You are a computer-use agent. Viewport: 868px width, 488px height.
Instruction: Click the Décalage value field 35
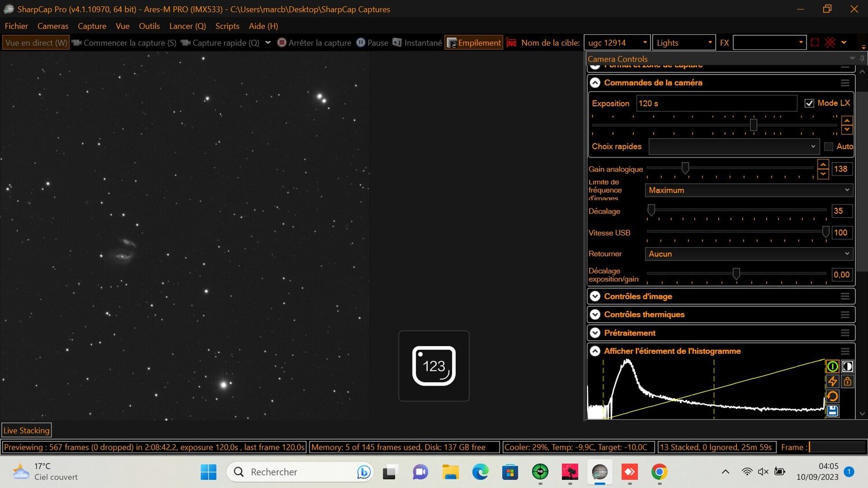842,211
